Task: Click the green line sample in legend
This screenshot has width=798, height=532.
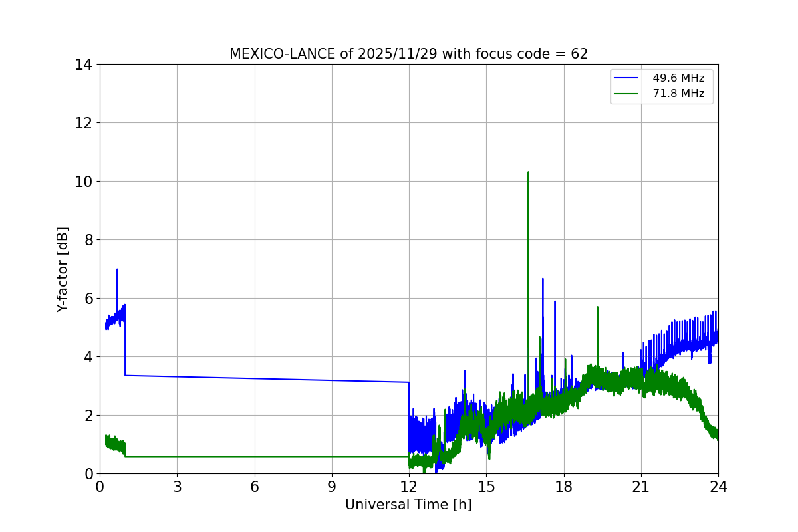Action: point(627,94)
